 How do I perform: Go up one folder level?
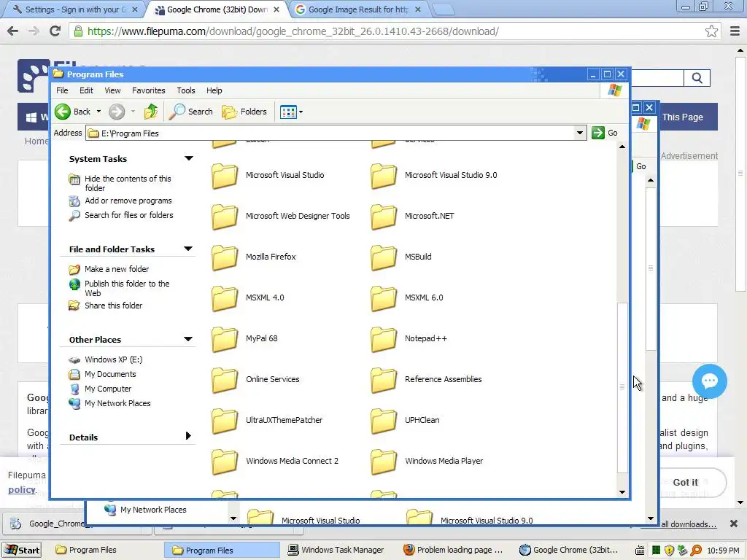(x=151, y=112)
